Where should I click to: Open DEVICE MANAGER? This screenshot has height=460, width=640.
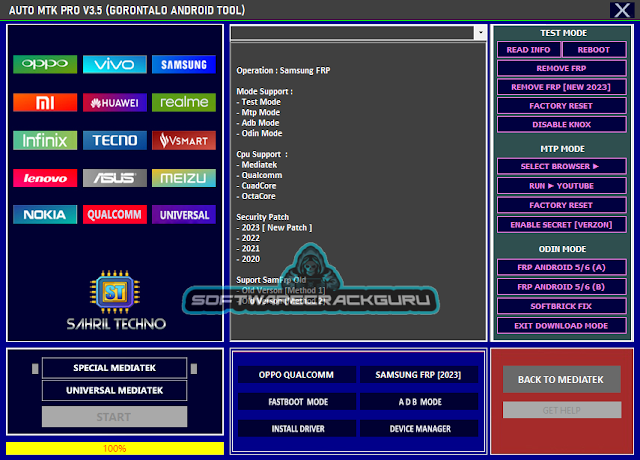point(419,429)
